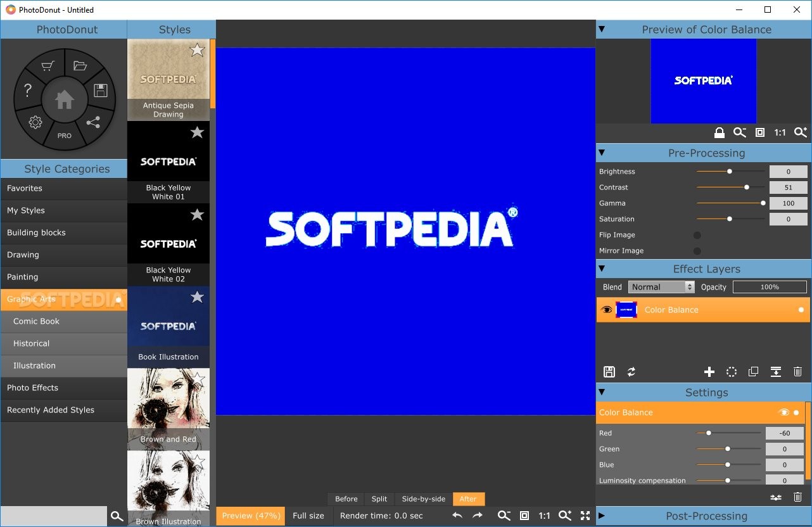Screen dimensions: 812x527
Task: Toggle the Mirror Image option
Action: (x=697, y=251)
